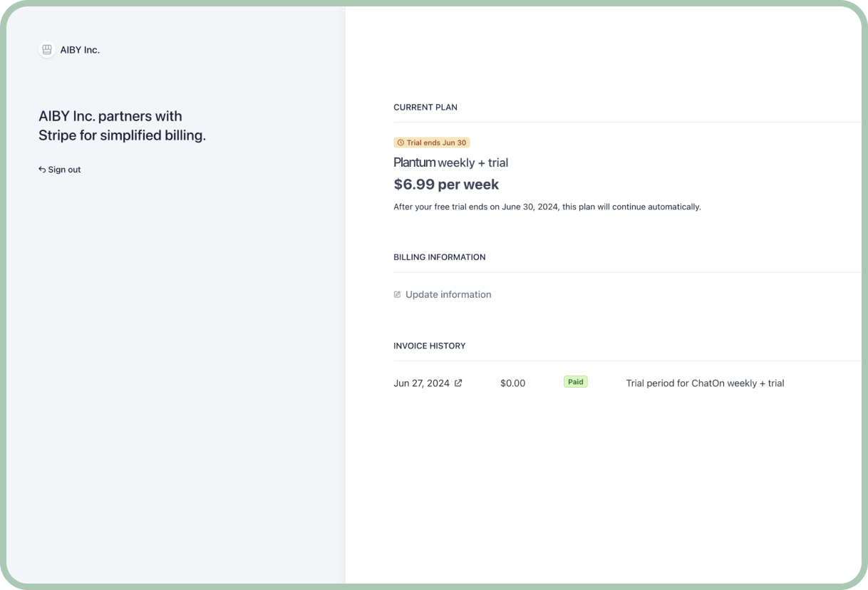Select the Plantum weekly + trial plan title
The width and height of the screenshot is (868, 590).
pyautogui.click(x=450, y=162)
